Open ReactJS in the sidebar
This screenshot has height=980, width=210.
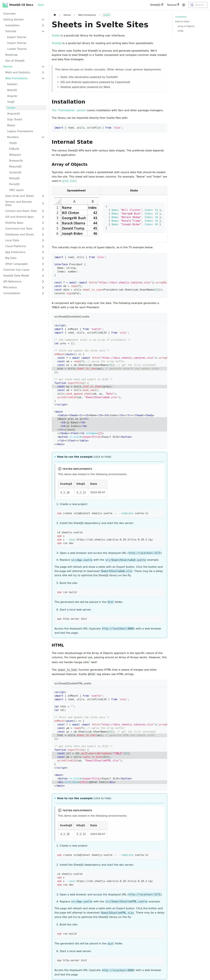pos(12,90)
